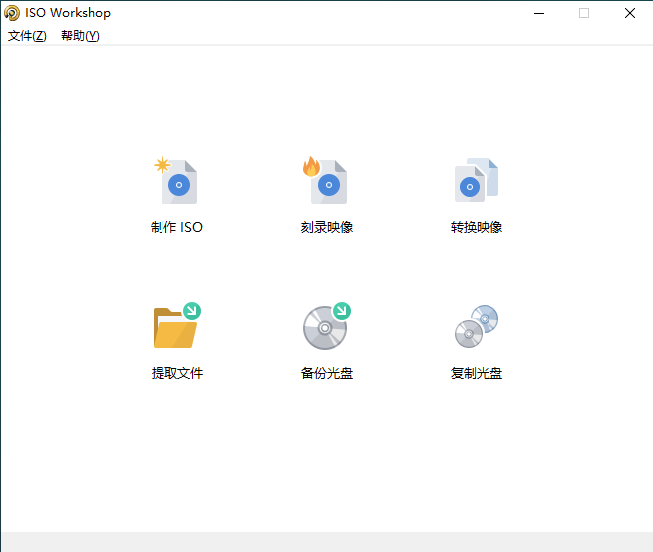Image resolution: width=653 pixels, height=552 pixels.
Task: Open the 文件 menu
Action: tap(27, 36)
